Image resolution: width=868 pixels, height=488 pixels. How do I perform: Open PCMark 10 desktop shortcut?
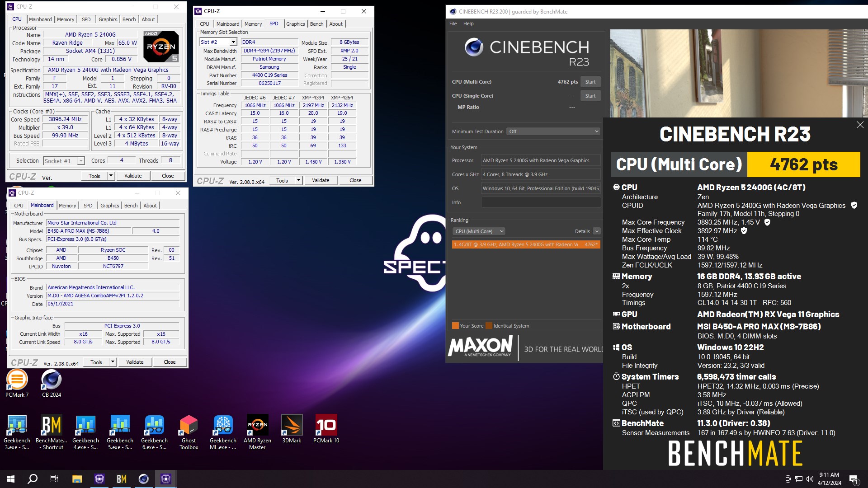[x=326, y=429]
